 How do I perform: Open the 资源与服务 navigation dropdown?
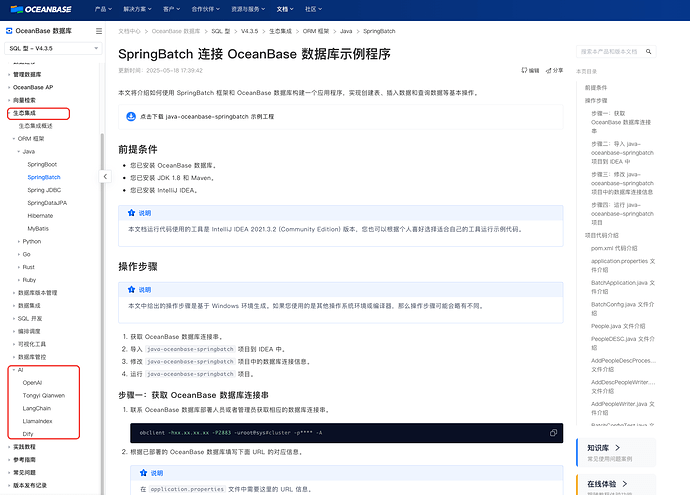[x=248, y=9]
